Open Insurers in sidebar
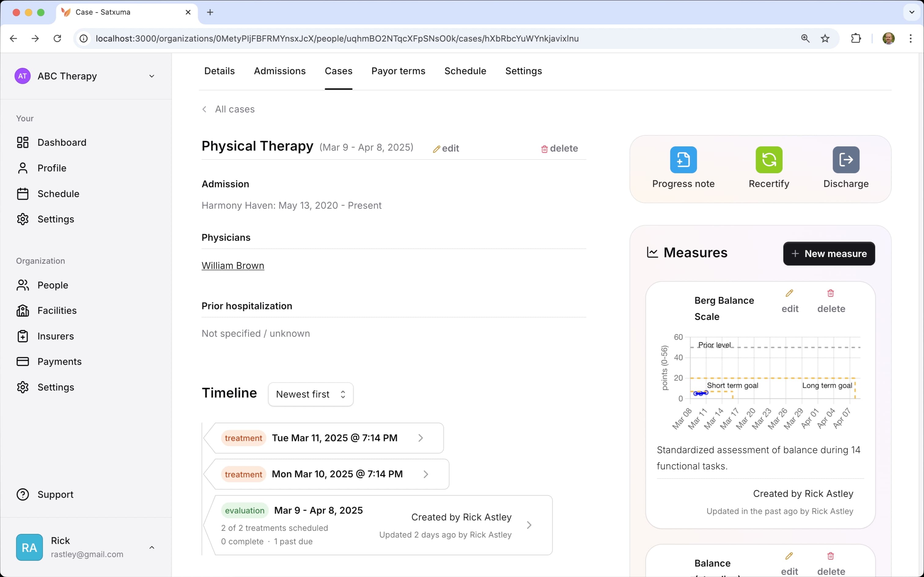This screenshot has width=924, height=577. pyautogui.click(x=45, y=336)
